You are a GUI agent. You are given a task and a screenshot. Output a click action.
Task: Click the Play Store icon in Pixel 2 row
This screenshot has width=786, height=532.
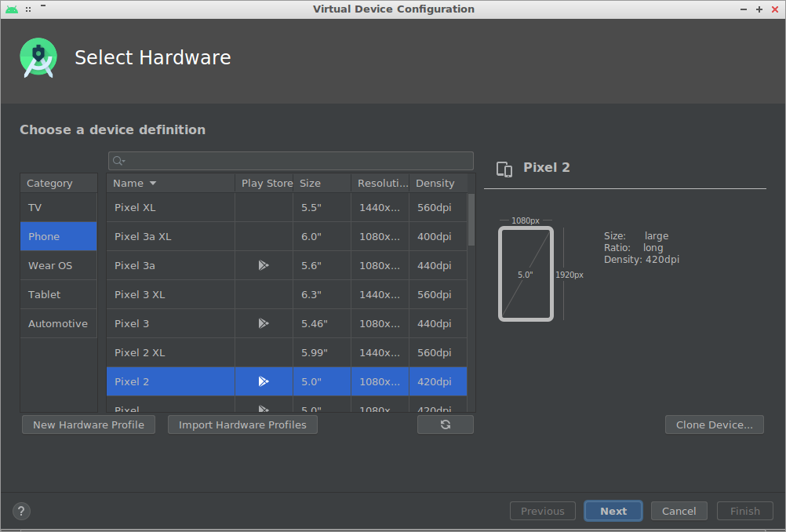[264, 381]
